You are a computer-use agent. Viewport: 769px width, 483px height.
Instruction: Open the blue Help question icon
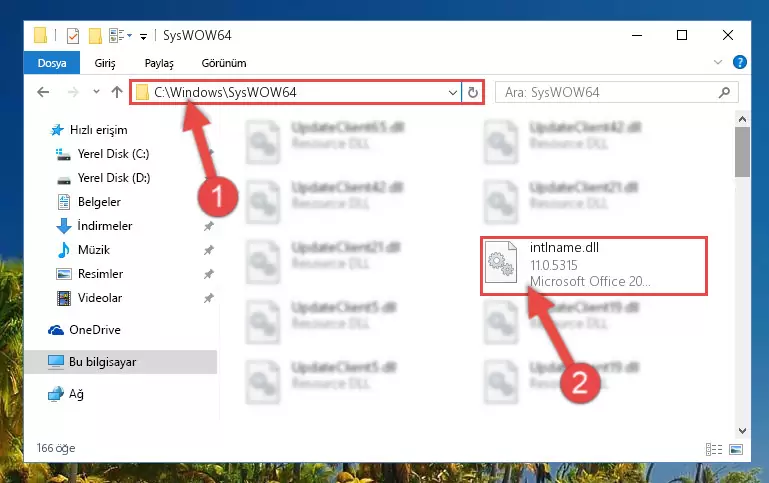pyautogui.click(x=740, y=62)
